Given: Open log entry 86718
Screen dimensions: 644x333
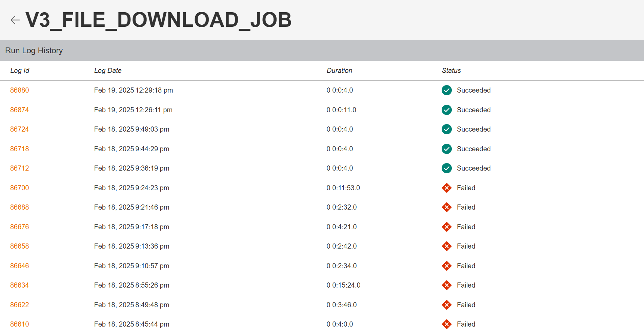Looking at the screenshot, I should (19, 149).
